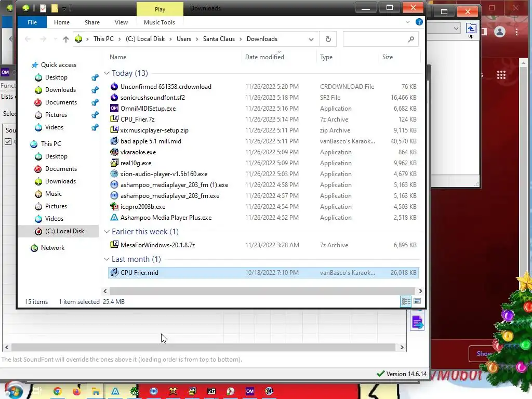Viewport: 532px width, 399px height.
Task: Select Ashampoo Media Player Plus.exe icon
Action: pos(114,218)
